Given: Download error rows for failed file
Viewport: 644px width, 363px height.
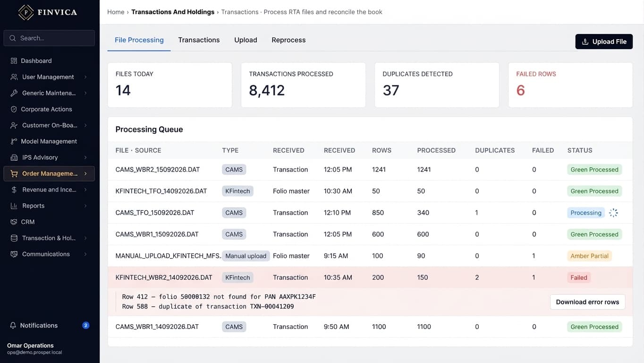Looking at the screenshot, I should [x=587, y=302].
